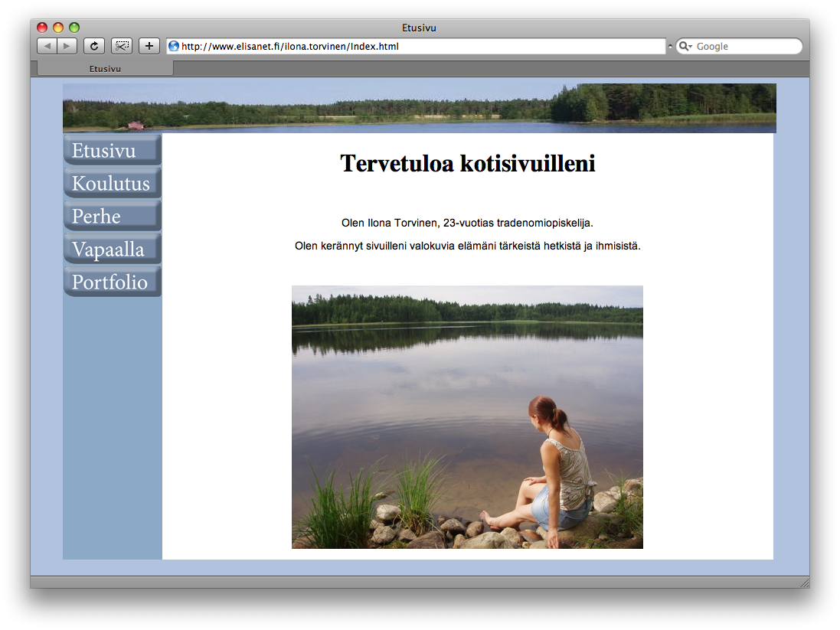840x630 pixels.
Task: Reload the page with the refresh button
Action: coord(93,46)
